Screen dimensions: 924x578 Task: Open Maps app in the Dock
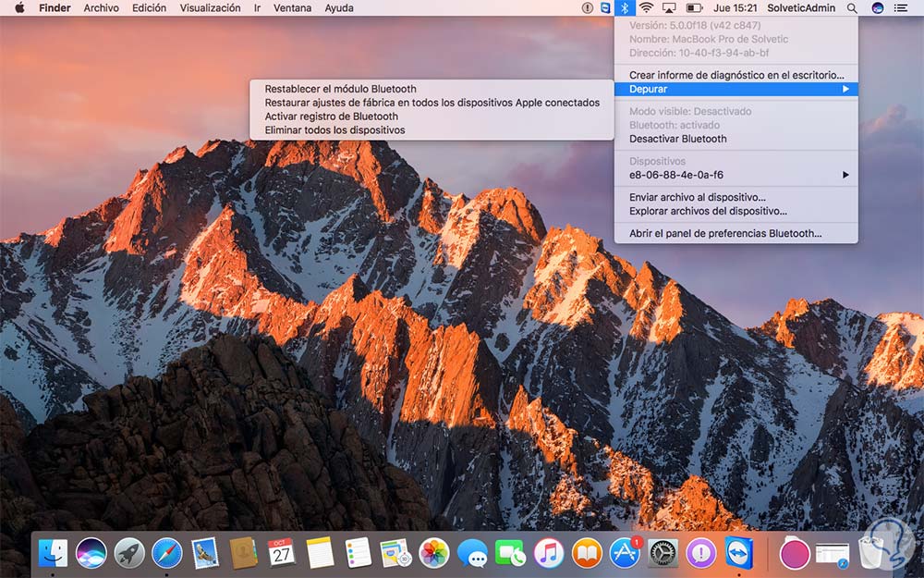[395, 553]
